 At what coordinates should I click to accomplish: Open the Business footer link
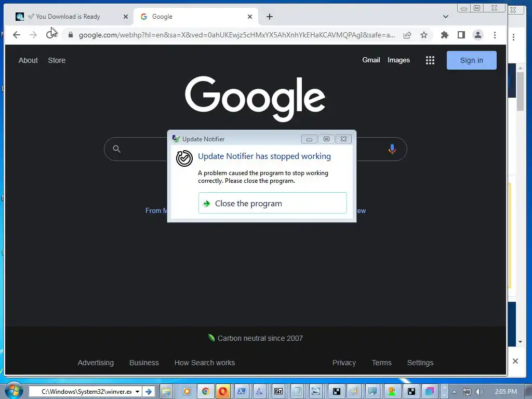coord(144,363)
